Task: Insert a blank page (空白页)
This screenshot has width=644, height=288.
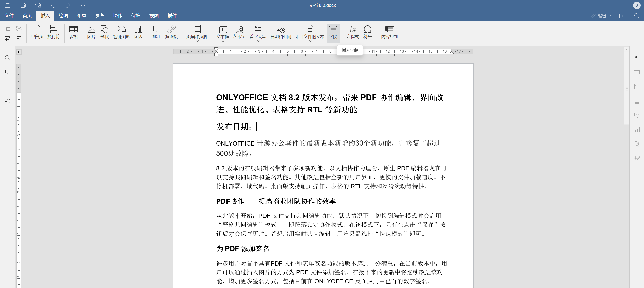Action: click(x=37, y=32)
